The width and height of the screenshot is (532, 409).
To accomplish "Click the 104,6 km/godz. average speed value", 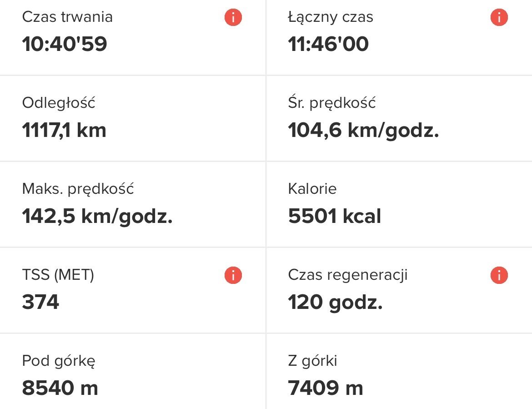I will coord(363,131).
